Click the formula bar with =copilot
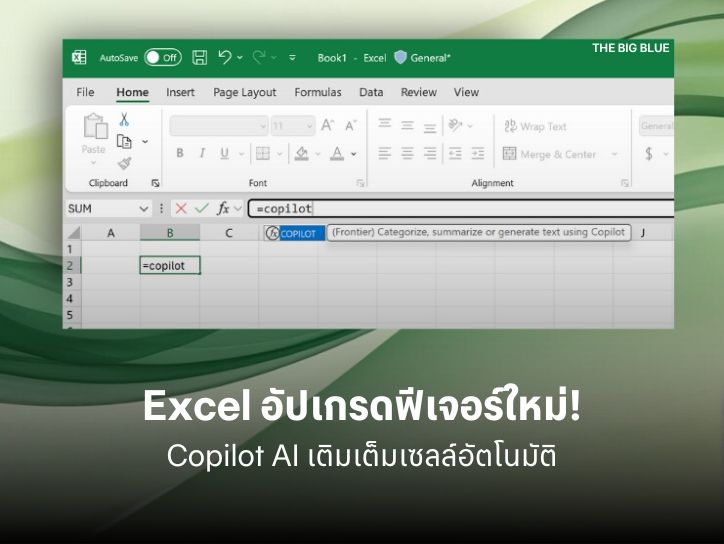 [x=461, y=209]
